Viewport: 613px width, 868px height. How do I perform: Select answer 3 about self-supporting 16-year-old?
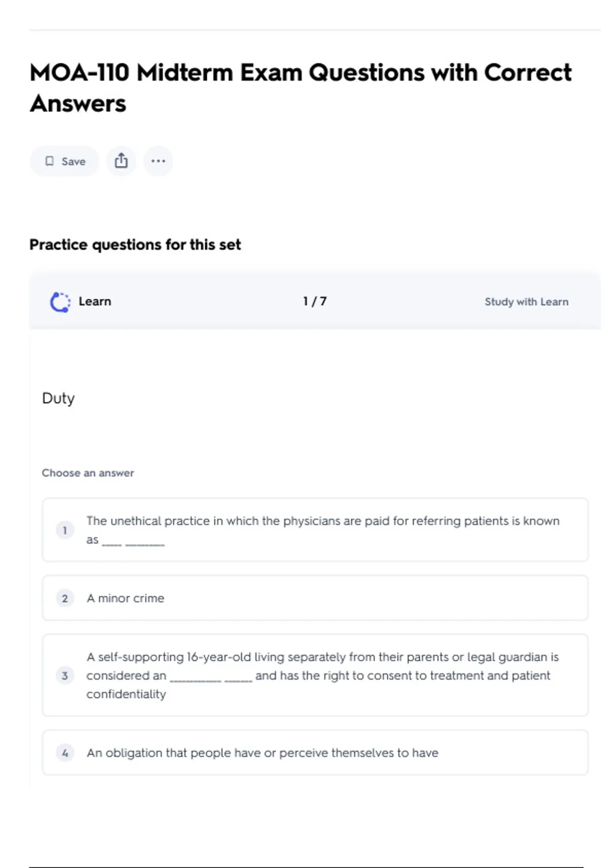point(323,675)
